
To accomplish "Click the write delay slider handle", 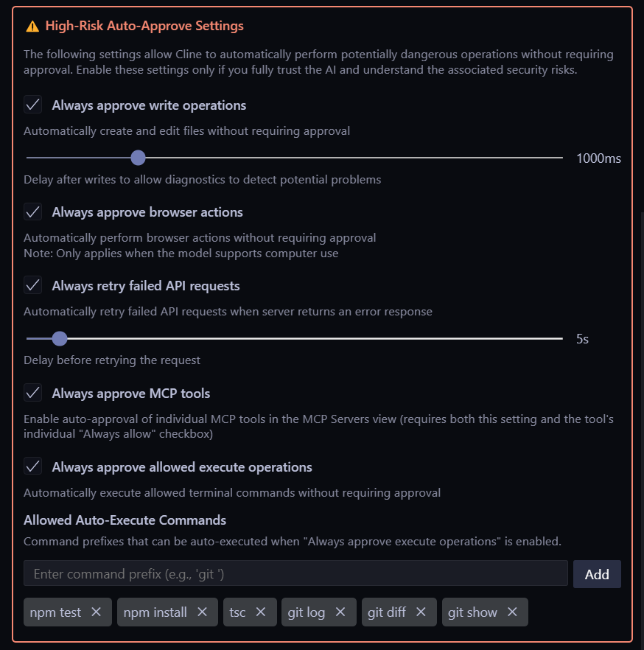I will point(138,158).
